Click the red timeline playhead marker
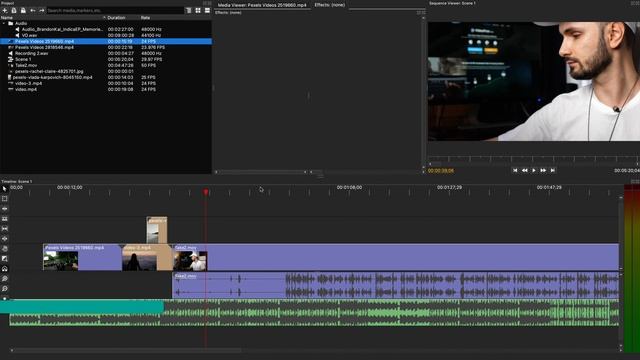 pos(206,192)
